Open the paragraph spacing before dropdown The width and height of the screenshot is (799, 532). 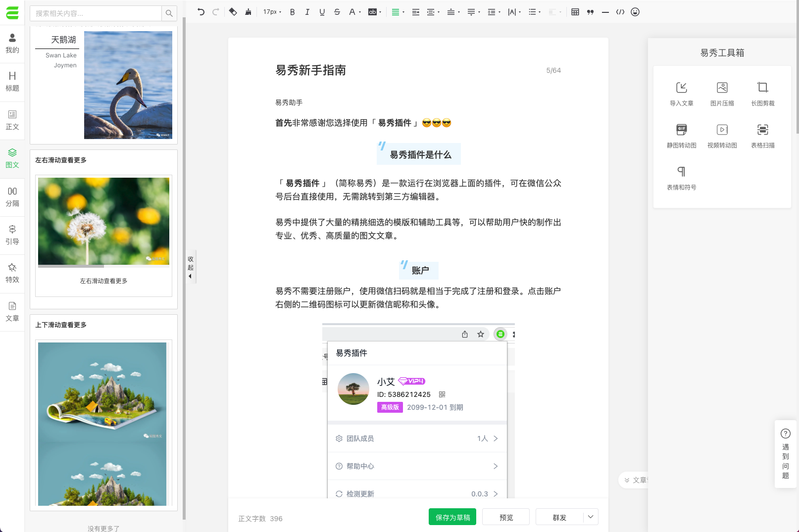coord(453,12)
